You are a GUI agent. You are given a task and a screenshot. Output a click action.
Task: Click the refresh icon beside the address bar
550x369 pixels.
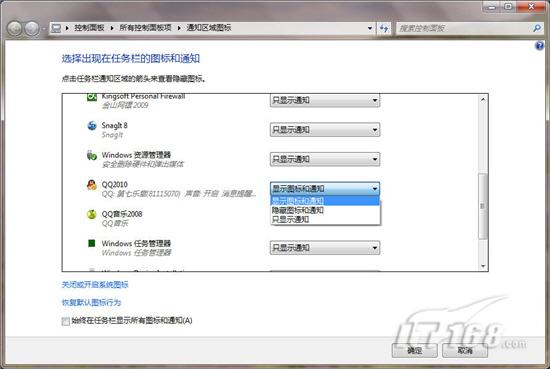click(x=384, y=28)
